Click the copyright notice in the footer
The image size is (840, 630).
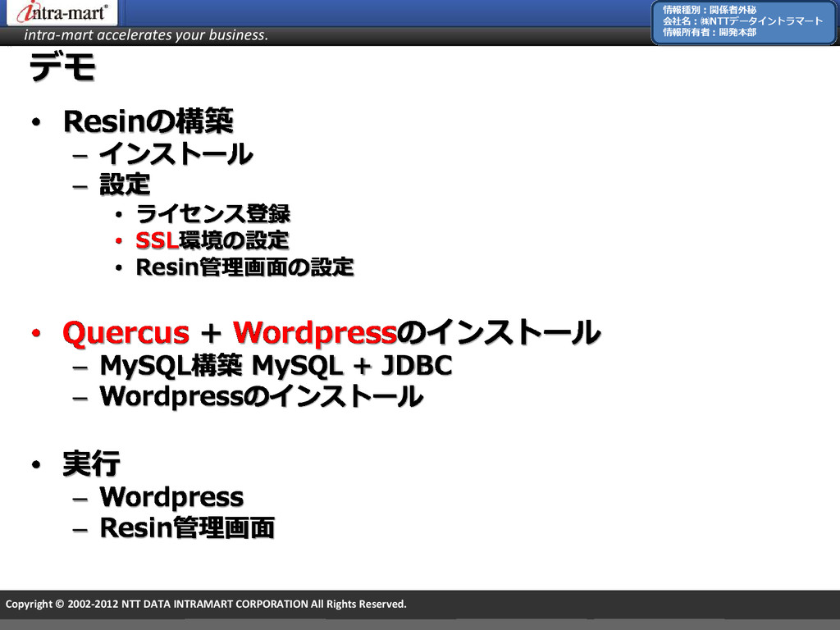[x=206, y=604]
